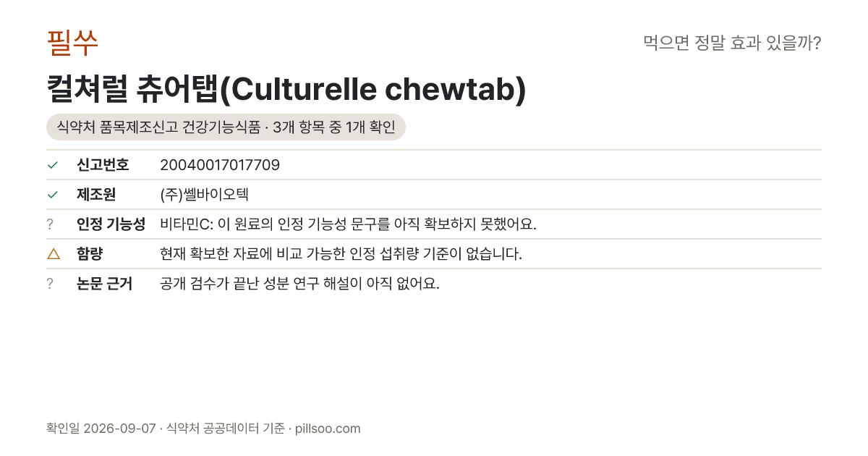The width and height of the screenshot is (868, 456).
Task: Open the pillsoo.com footer link
Action: [328, 428]
